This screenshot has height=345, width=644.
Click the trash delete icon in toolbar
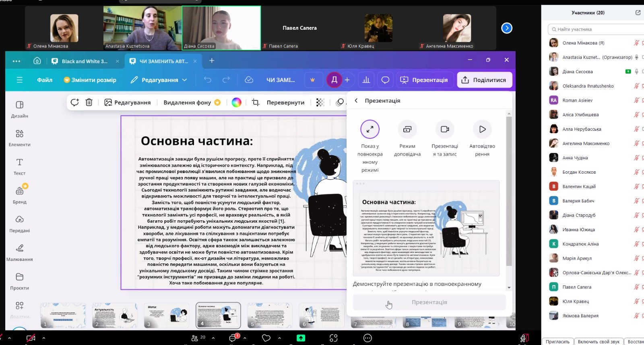89,103
